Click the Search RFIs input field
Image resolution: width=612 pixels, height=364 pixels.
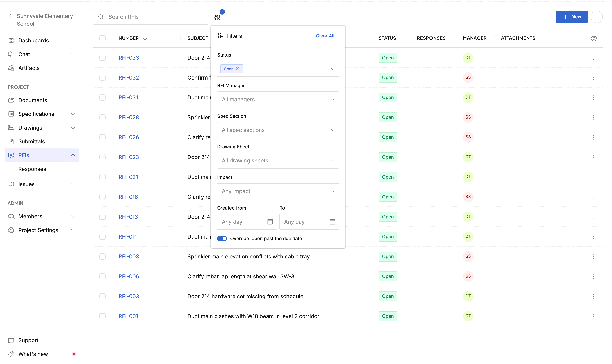coord(151,17)
